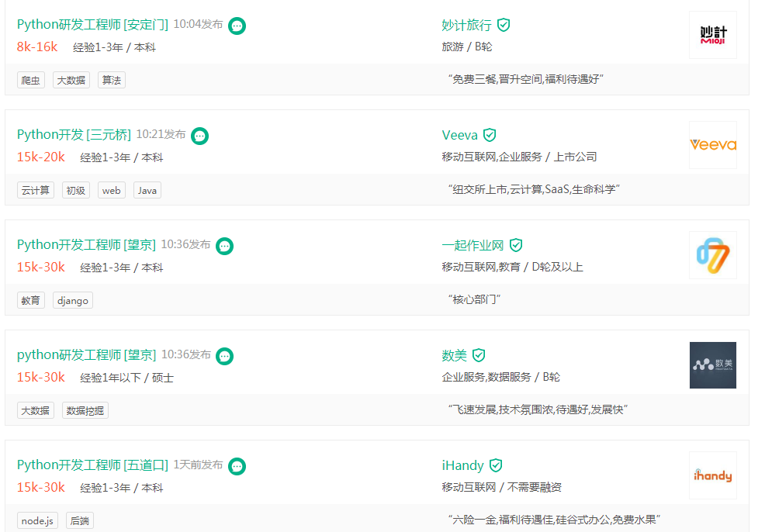Image resolution: width=772 pixels, height=532 pixels.
Task: Click the 经验1年以下 / 硕士 requirement text
Action: click(127, 378)
